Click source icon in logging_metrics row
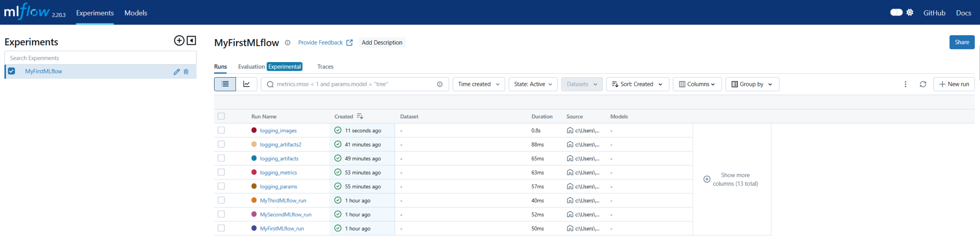The width and height of the screenshot is (980, 241). [570, 173]
